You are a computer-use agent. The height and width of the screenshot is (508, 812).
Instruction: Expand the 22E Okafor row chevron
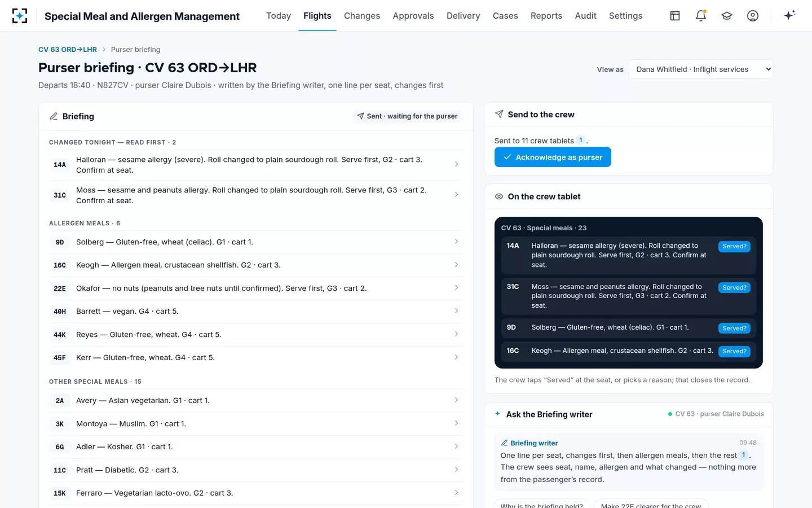point(456,288)
